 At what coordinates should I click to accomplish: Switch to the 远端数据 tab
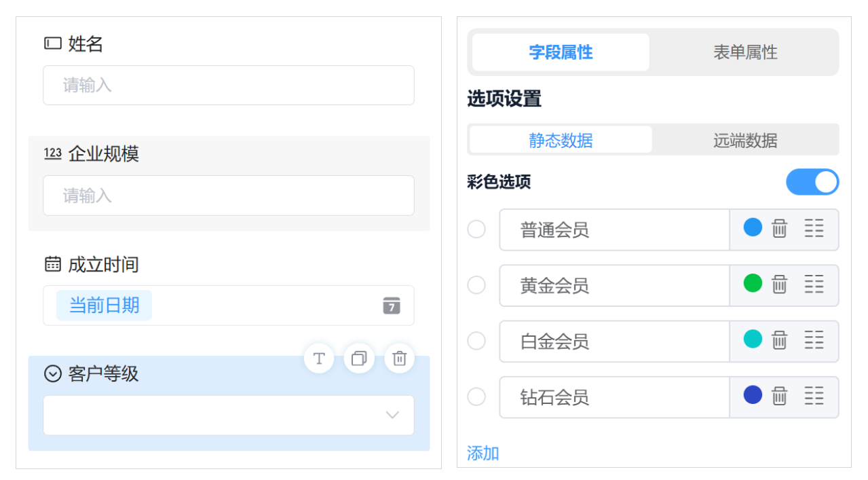click(x=744, y=140)
